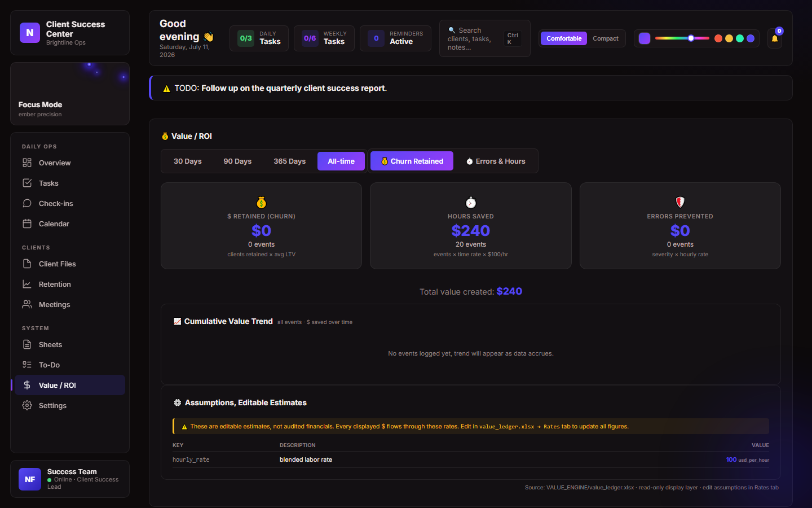Select the 365 Days tab

coord(290,161)
